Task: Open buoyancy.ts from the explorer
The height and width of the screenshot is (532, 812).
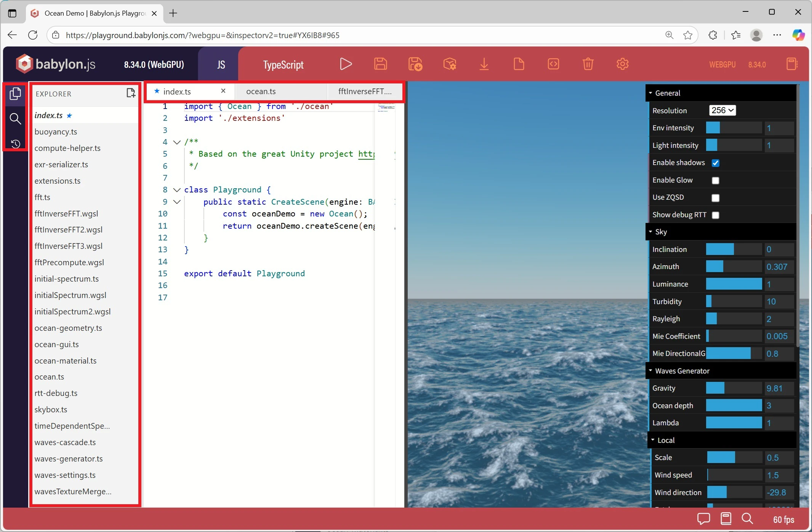Action: coord(56,131)
